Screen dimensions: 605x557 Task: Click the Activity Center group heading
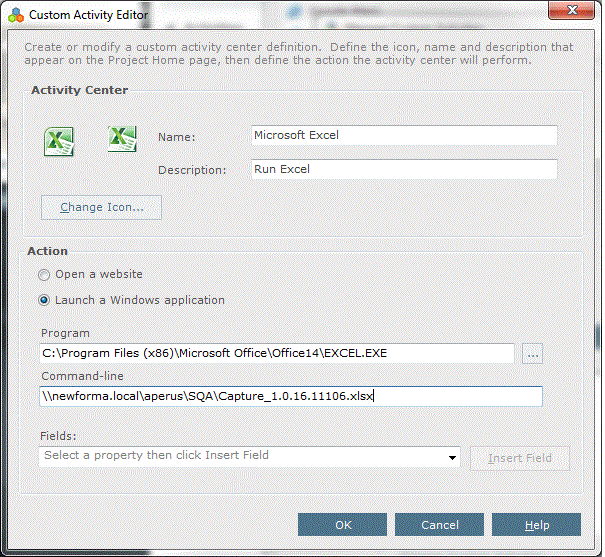tap(79, 90)
